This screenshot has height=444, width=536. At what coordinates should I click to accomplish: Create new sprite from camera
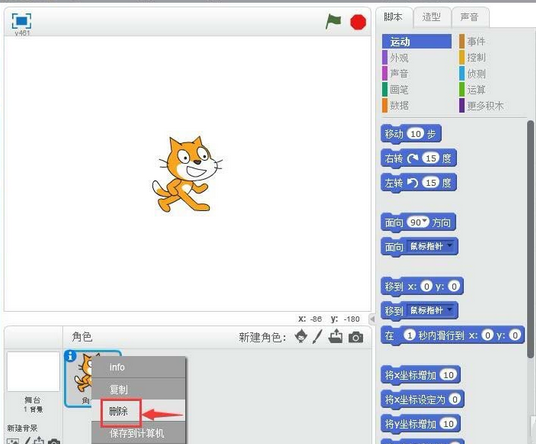(356, 337)
